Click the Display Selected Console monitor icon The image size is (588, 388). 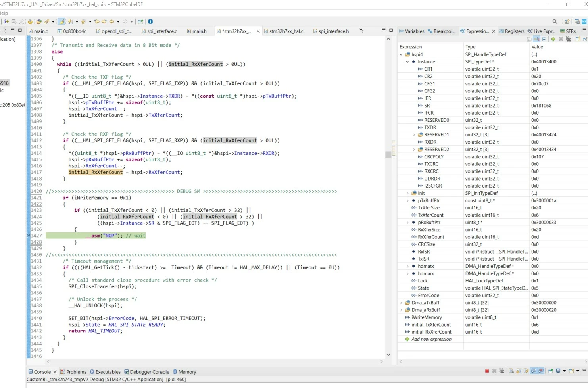[x=558, y=371]
